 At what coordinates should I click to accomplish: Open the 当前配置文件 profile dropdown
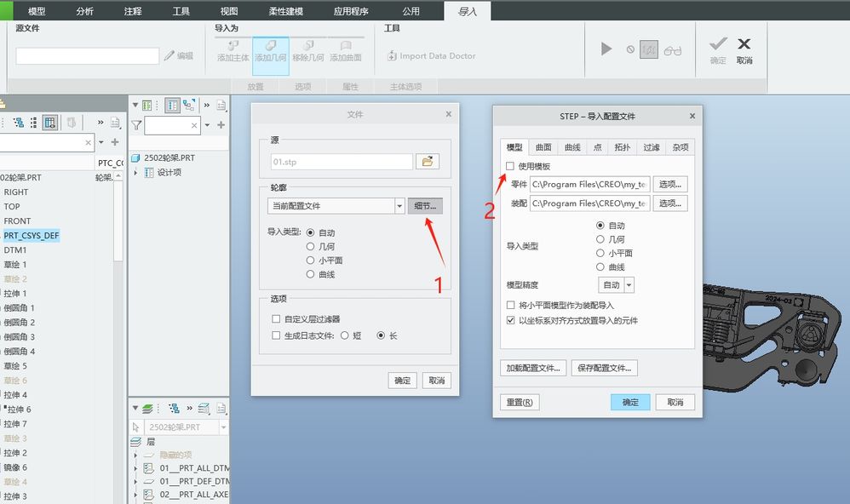tap(399, 206)
